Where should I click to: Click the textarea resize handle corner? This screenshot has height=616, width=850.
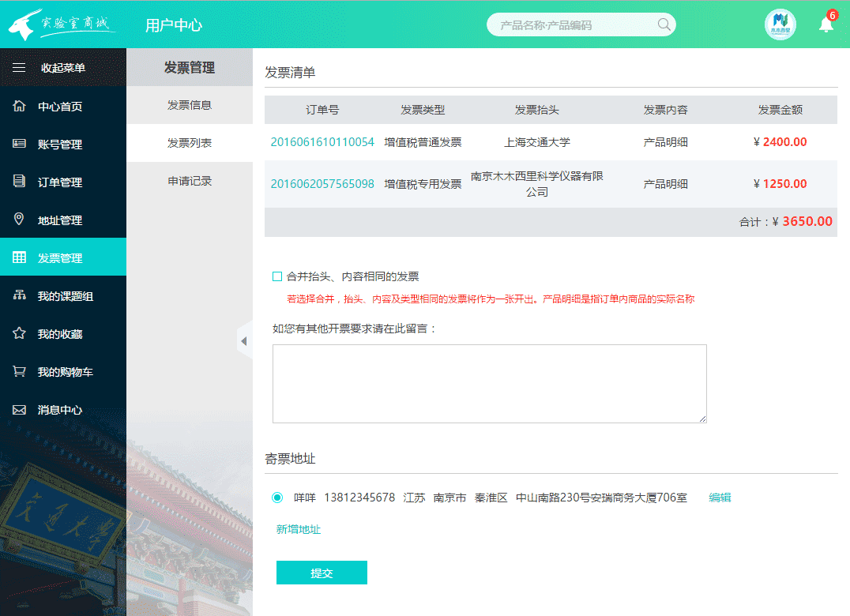coord(702,419)
